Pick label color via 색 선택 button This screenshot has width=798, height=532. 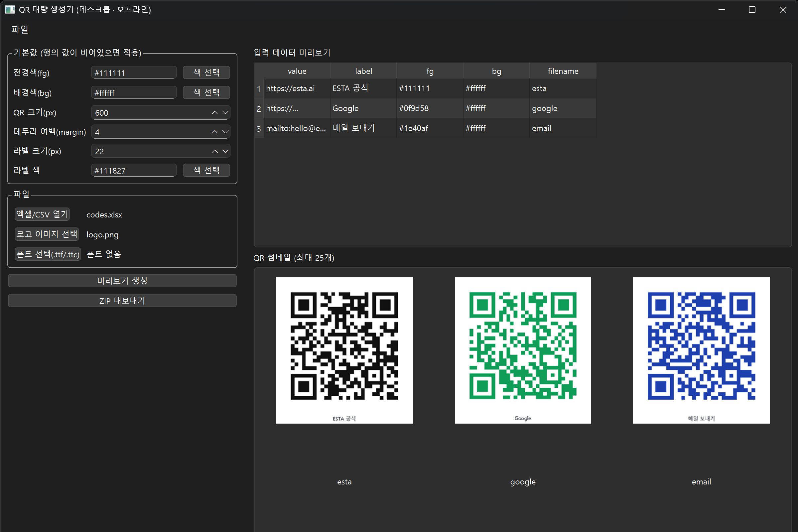point(206,170)
